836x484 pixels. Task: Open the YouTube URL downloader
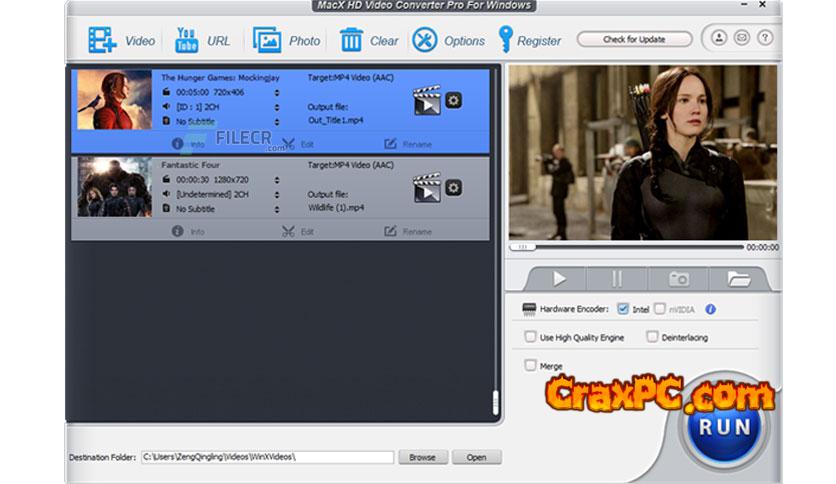pyautogui.click(x=186, y=40)
